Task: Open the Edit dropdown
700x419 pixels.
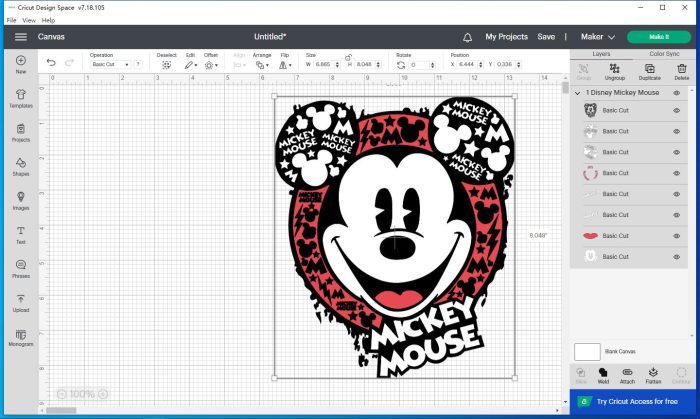Action: point(191,65)
